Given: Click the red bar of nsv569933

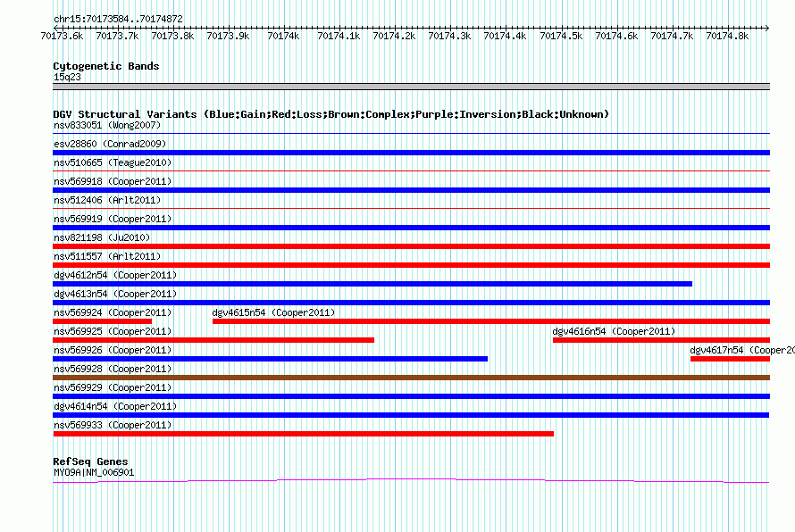Looking at the screenshot, I should click(x=303, y=434).
